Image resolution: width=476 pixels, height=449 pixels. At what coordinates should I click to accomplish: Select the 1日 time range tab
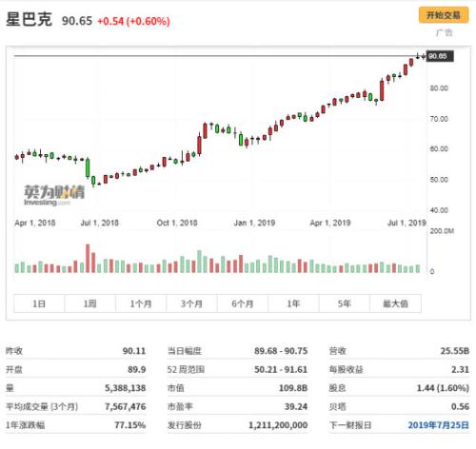pos(39,303)
